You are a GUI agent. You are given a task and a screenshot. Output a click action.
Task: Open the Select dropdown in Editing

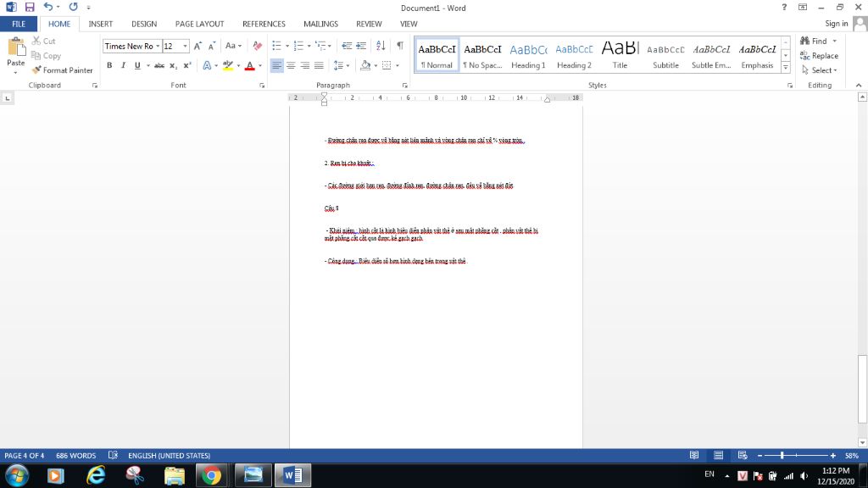point(820,70)
